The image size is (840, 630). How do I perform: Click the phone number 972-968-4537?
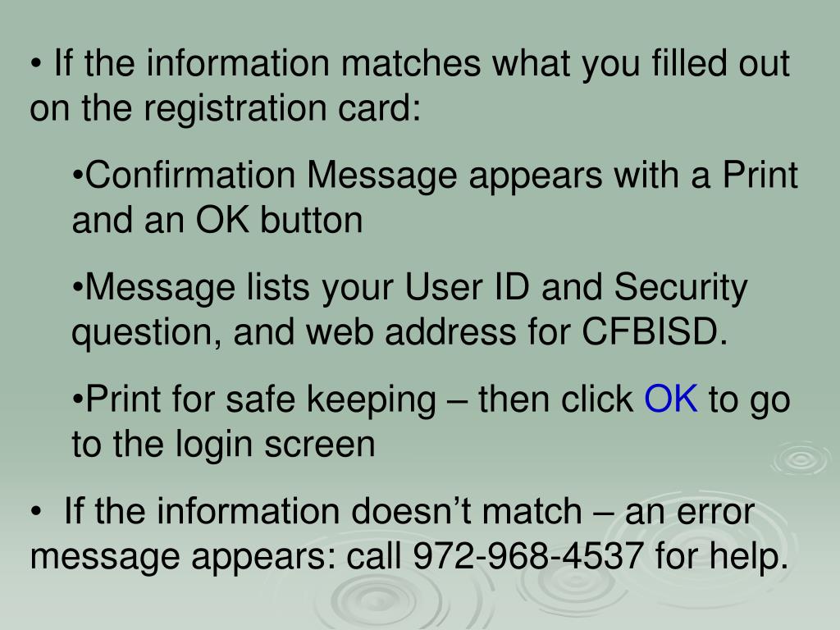527,555
